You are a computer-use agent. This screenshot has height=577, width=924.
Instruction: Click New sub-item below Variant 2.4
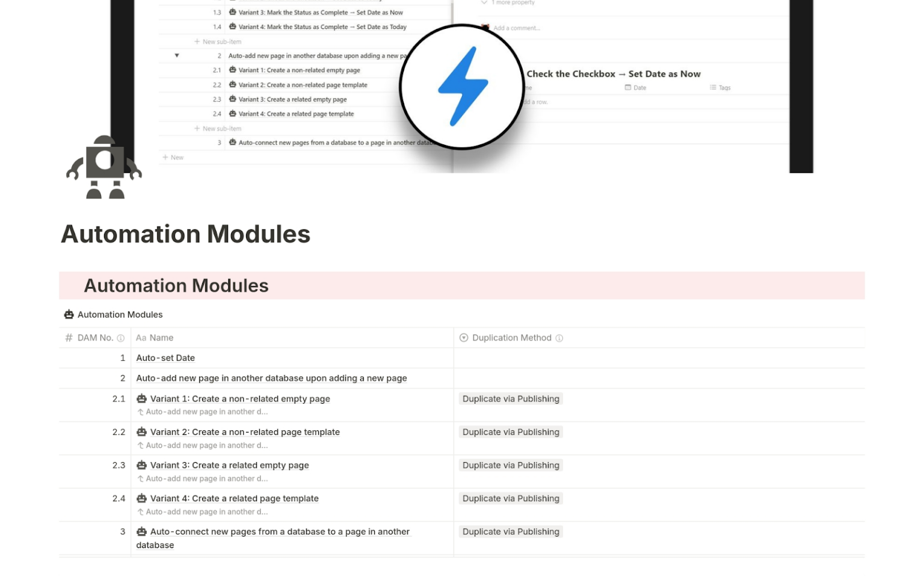coord(218,128)
